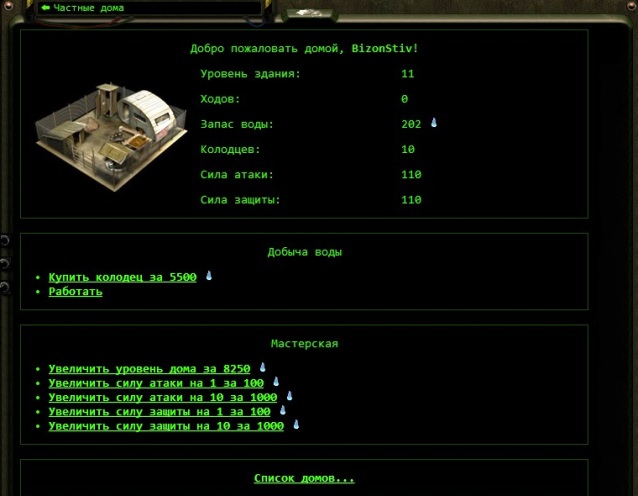The height and width of the screenshot is (496, 638).
Task: Click the house building image
Action: pos(111,136)
